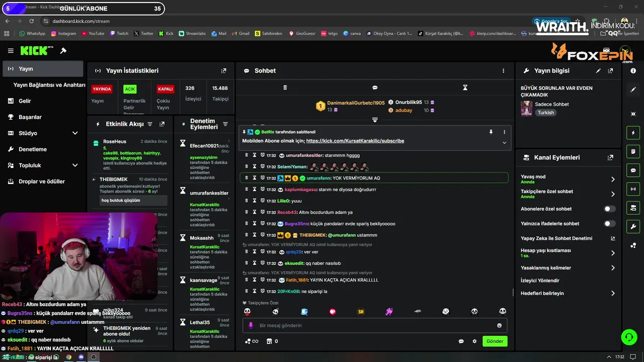Image resolution: width=644 pixels, height=362 pixels.
Task: Toggle Yalnızca ifadelerle sohbet switch
Action: coord(609,224)
